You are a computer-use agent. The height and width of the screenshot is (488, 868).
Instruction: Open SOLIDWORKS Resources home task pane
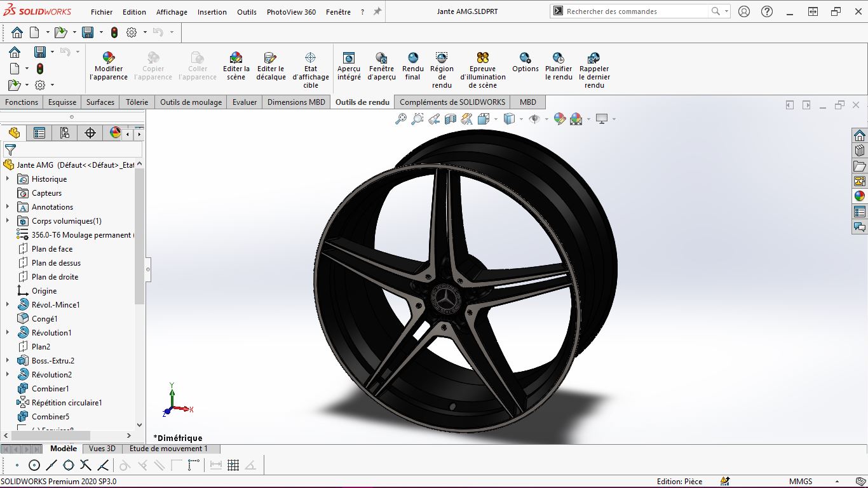tap(860, 135)
